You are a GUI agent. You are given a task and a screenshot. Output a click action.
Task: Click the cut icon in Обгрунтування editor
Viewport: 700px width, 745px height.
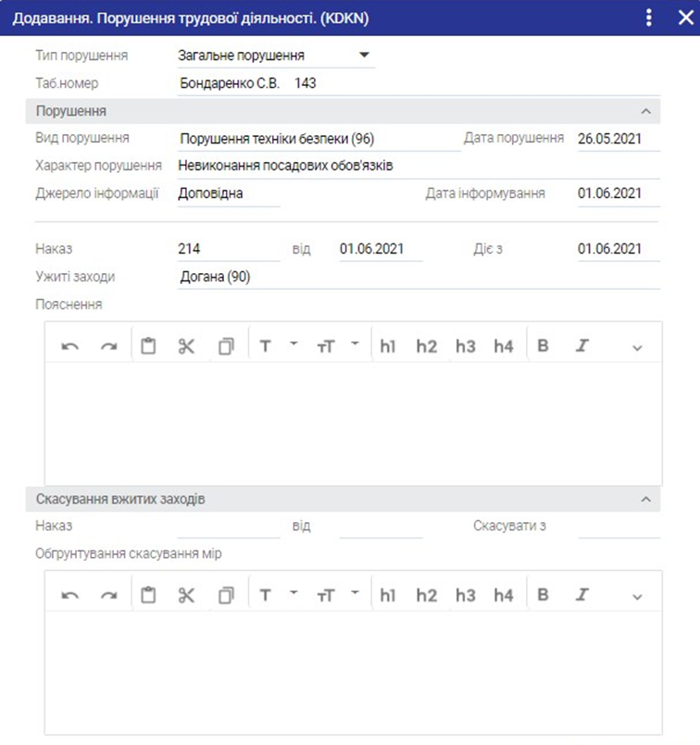(x=187, y=595)
